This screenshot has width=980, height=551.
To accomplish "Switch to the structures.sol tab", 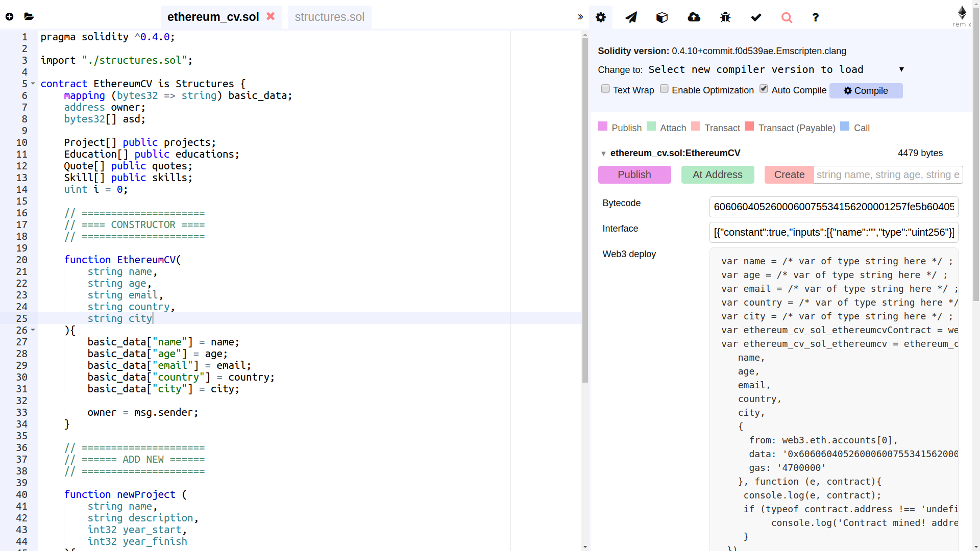I will 329,17.
